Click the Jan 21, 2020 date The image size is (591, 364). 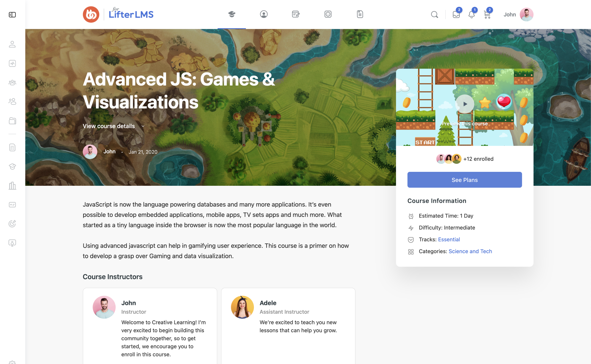click(143, 152)
